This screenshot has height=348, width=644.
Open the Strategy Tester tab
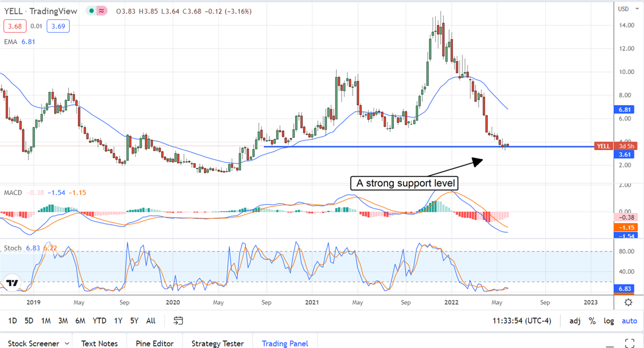click(217, 343)
